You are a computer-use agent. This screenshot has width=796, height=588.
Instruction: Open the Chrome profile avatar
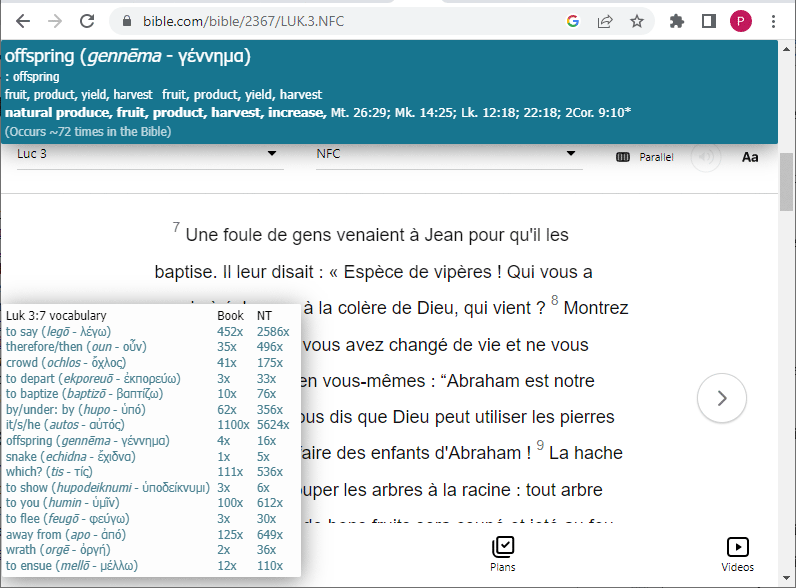(x=741, y=20)
